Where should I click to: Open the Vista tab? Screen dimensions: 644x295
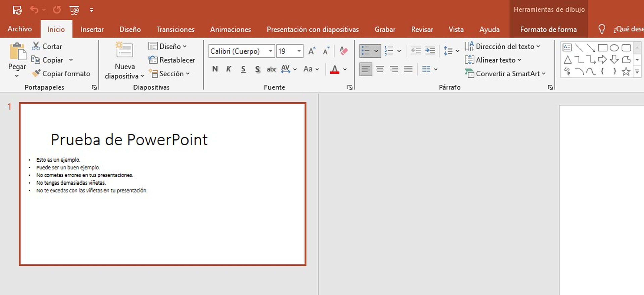(x=456, y=29)
